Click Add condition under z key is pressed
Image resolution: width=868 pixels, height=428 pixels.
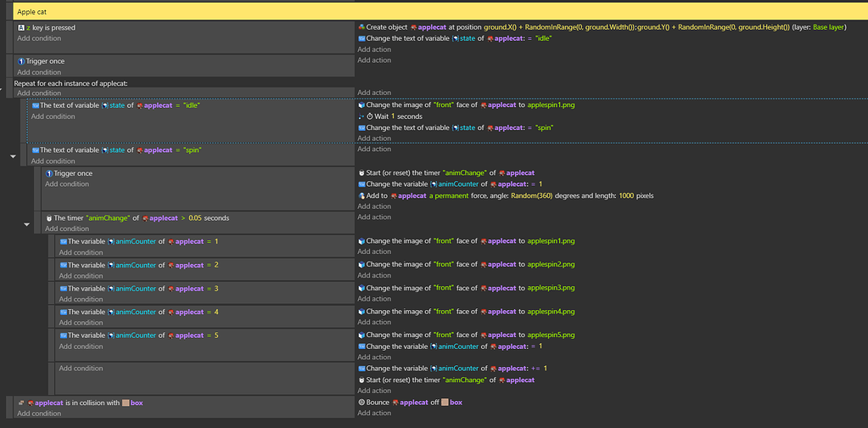click(x=39, y=38)
